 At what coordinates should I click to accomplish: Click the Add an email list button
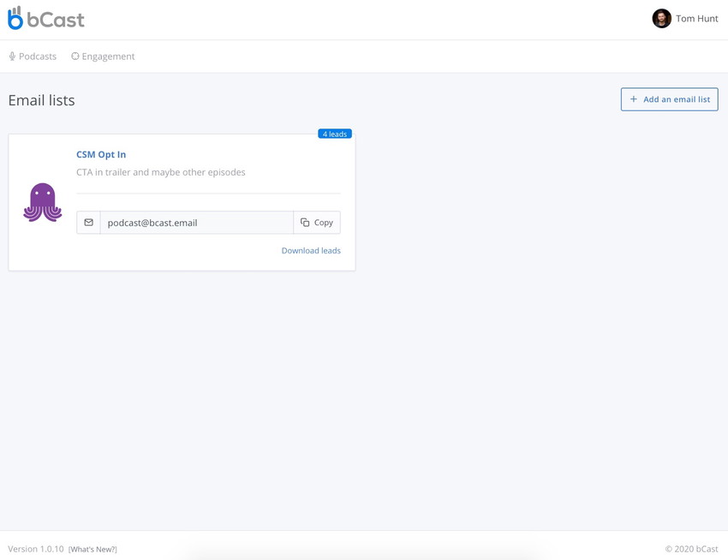(x=670, y=98)
